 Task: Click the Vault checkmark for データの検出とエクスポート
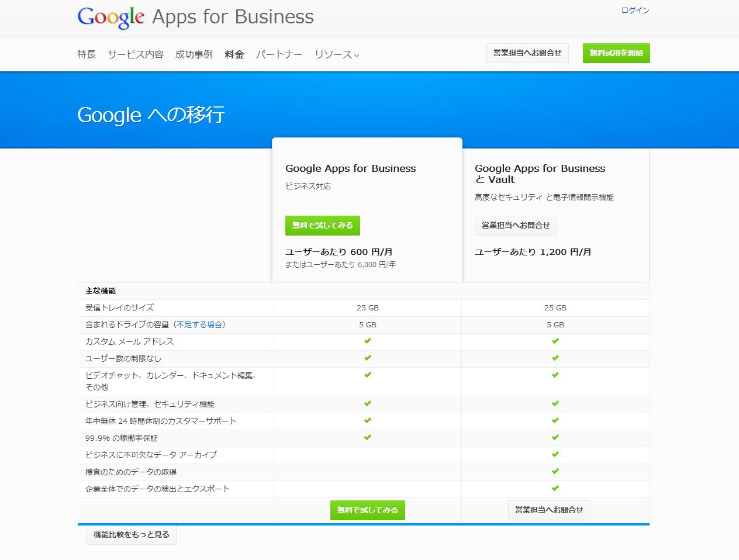click(555, 488)
